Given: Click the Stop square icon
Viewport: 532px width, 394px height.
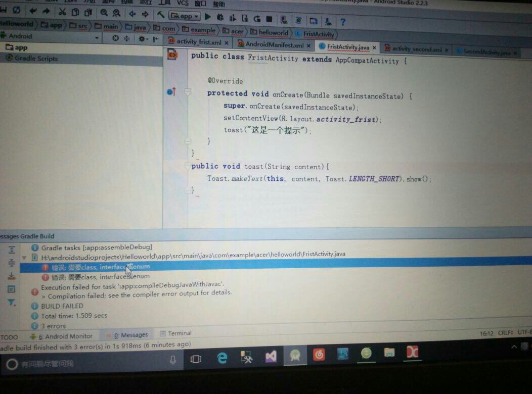Looking at the screenshot, I should pyautogui.click(x=269, y=19).
